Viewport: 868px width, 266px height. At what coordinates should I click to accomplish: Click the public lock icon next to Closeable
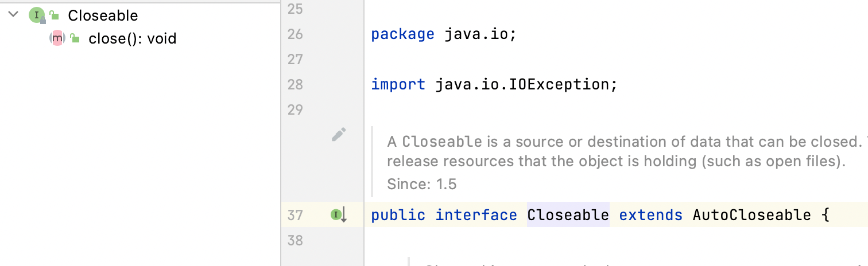coord(55,15)
